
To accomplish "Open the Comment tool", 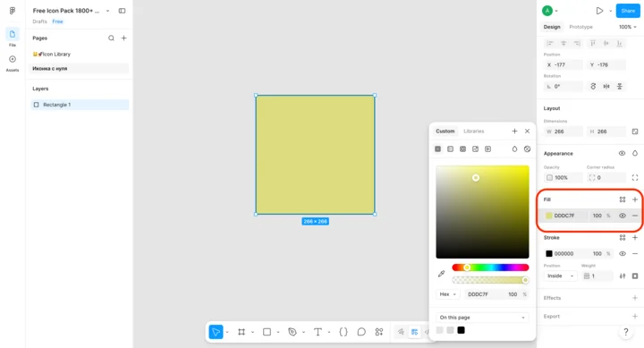I will pyautogui.click(x=361, y=332).
